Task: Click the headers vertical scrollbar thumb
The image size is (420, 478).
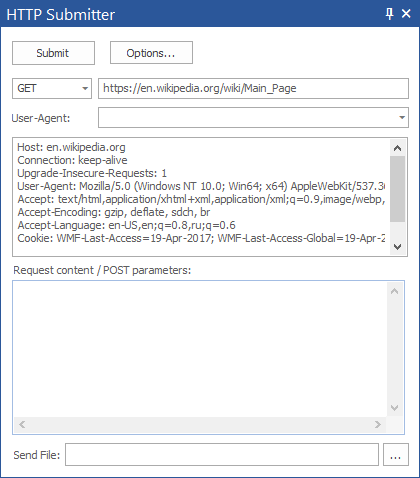Action: 397,189
